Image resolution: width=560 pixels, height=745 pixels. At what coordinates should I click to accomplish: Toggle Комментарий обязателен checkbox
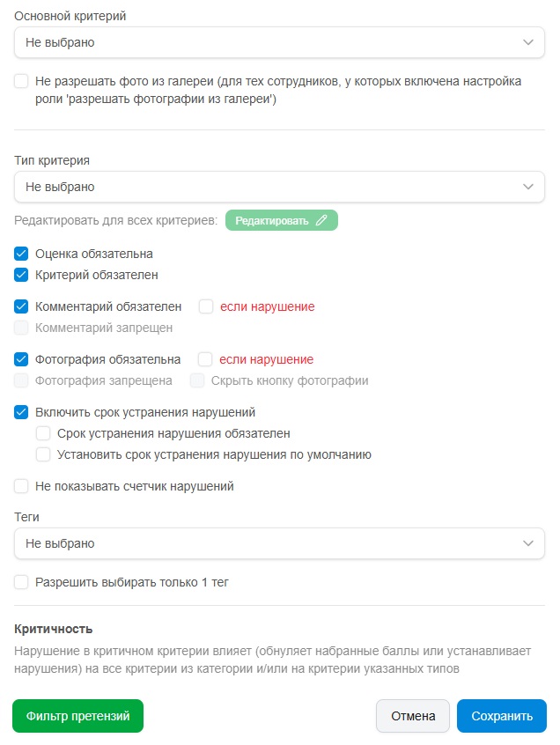coord(21,306)
